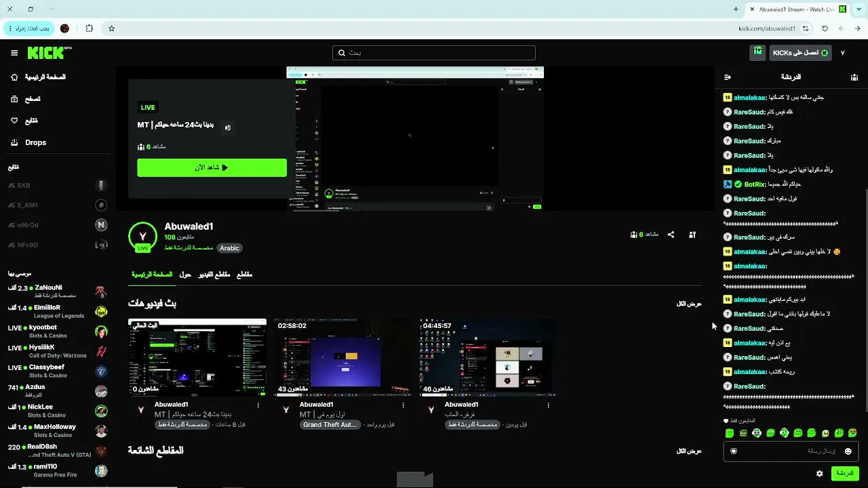Image resolution: width=868 pixels, height=488 pixels.
Task: Click the BotRix username in chat
Action: point(754,184)
